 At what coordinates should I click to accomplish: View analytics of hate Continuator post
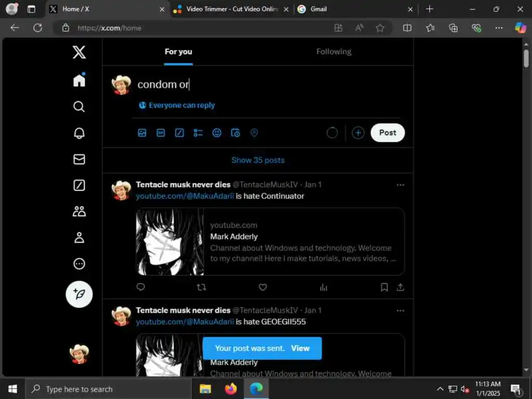click(324, 287)
